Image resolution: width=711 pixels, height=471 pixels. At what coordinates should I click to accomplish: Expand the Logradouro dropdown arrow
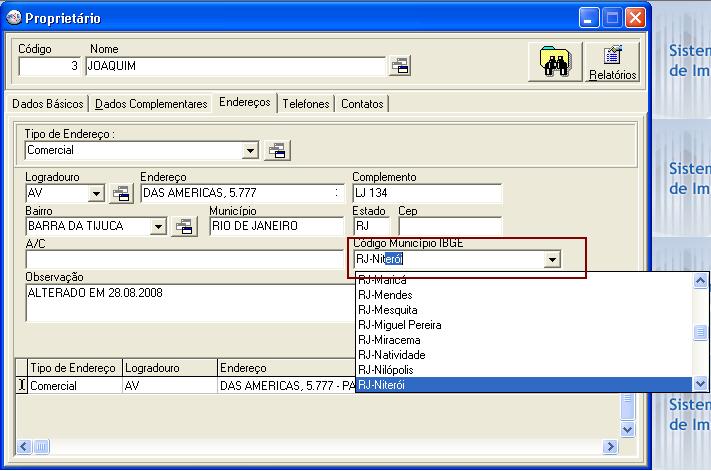point(97,193)
